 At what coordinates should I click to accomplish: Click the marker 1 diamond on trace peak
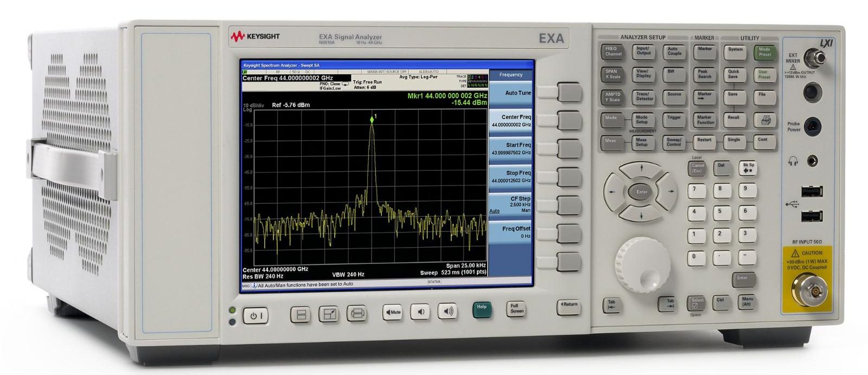pos(372,119)
